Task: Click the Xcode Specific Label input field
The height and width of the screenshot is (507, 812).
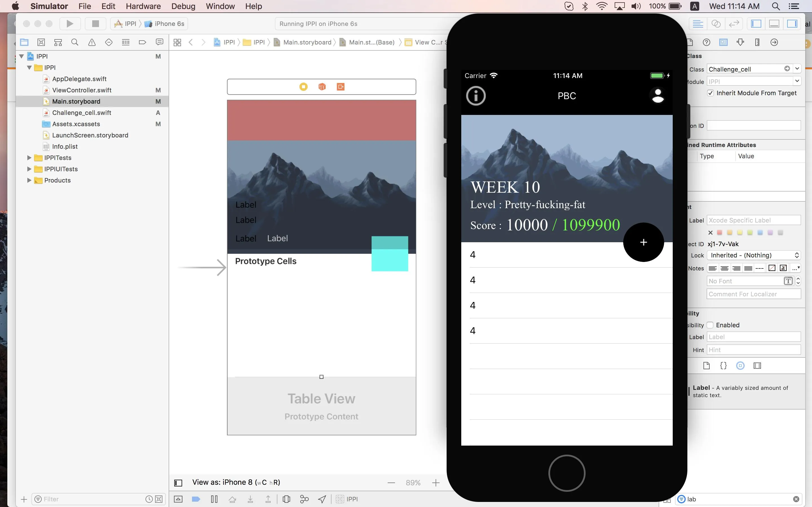Action: (753, 220)
